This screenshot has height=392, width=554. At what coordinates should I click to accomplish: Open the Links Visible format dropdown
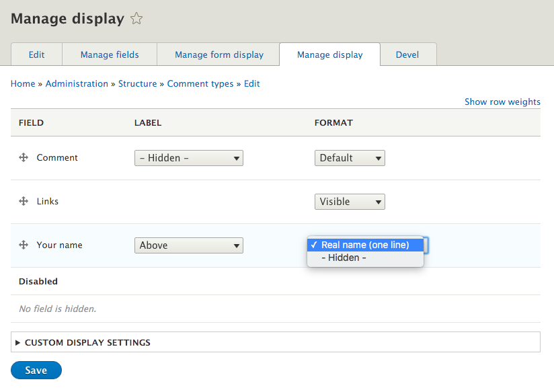point(350,202)
